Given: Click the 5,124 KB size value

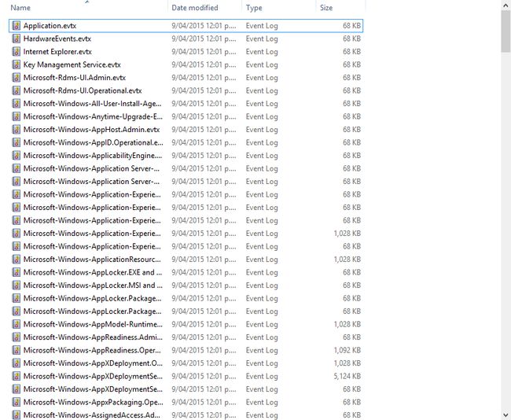Looking at the screenshot, I should (x=347, y=376).
